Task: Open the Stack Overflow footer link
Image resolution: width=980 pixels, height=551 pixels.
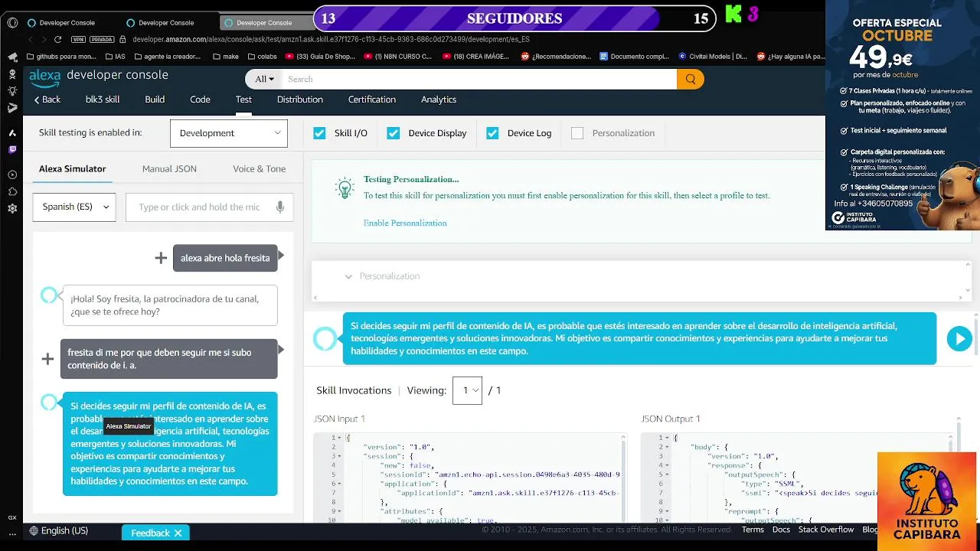Action: (826, 530)
